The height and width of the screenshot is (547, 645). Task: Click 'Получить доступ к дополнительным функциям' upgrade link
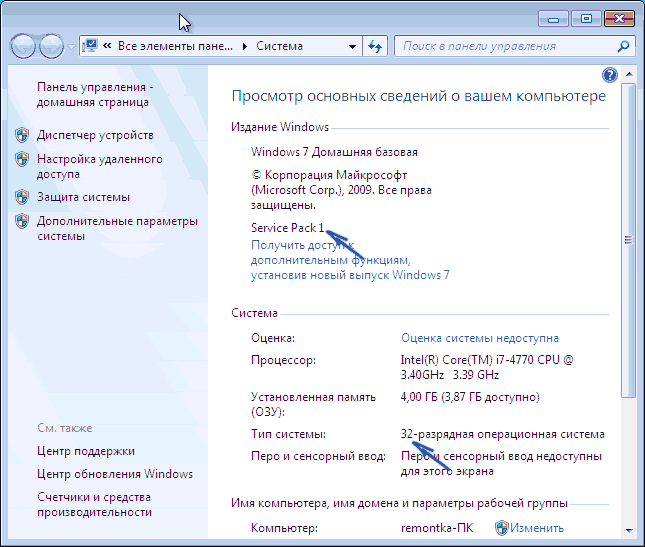(350, 260)
